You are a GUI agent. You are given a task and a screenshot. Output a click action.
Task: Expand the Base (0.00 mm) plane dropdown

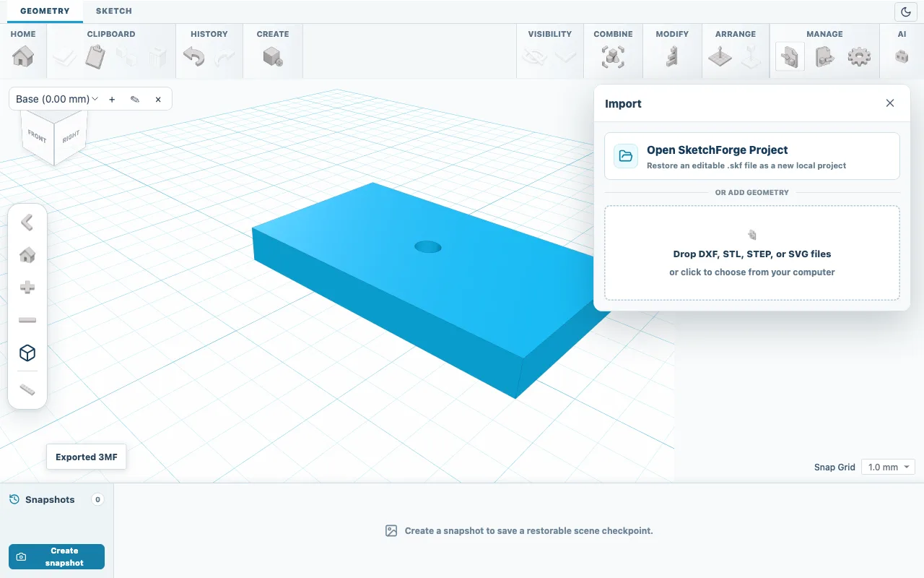(x=57, y=99)
